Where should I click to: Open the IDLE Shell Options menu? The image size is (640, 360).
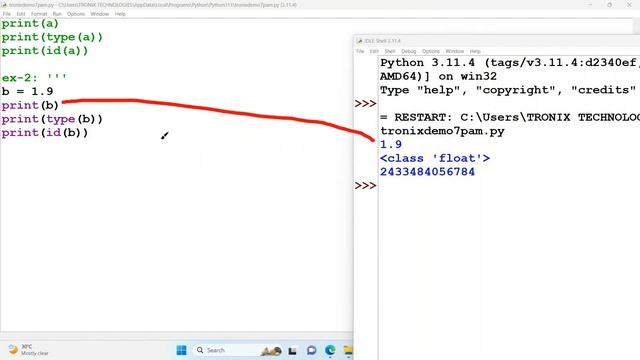tap(431, 51)
